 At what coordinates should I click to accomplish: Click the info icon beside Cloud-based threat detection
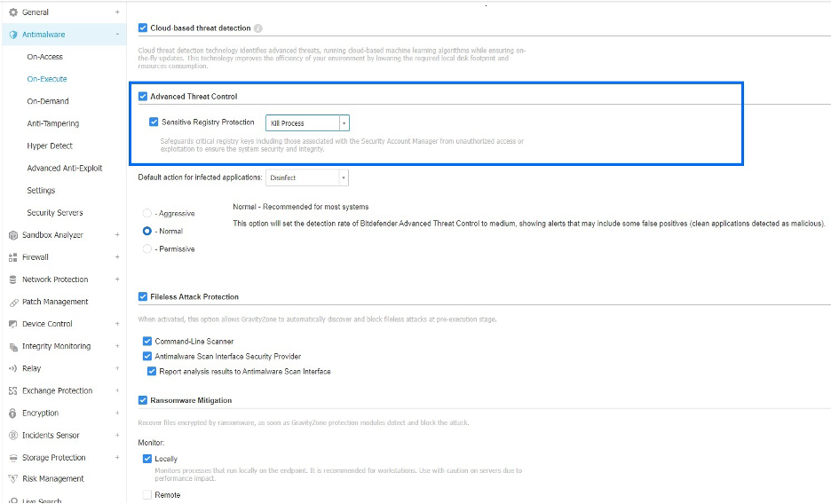pyautogui.click(x=258, y=28)
